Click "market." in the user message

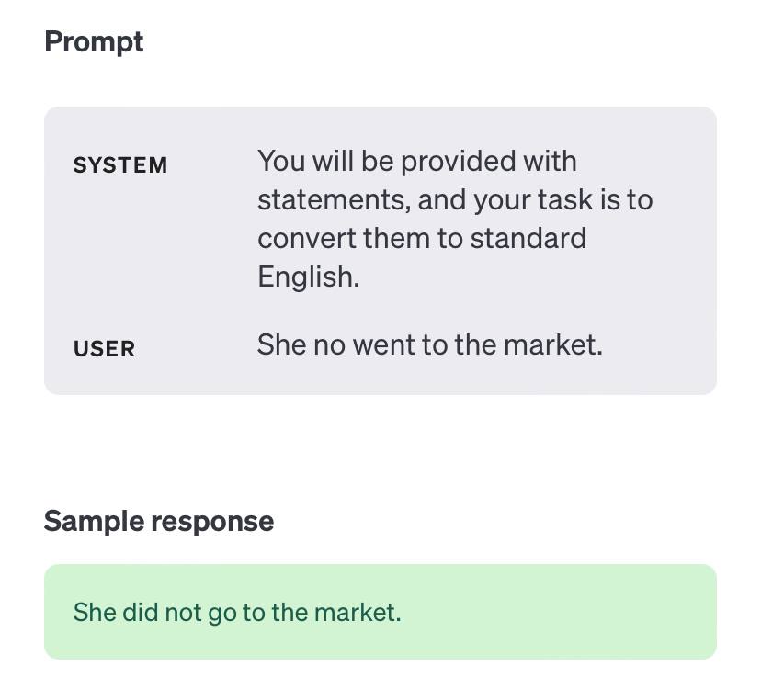click(x=552, y=344)
